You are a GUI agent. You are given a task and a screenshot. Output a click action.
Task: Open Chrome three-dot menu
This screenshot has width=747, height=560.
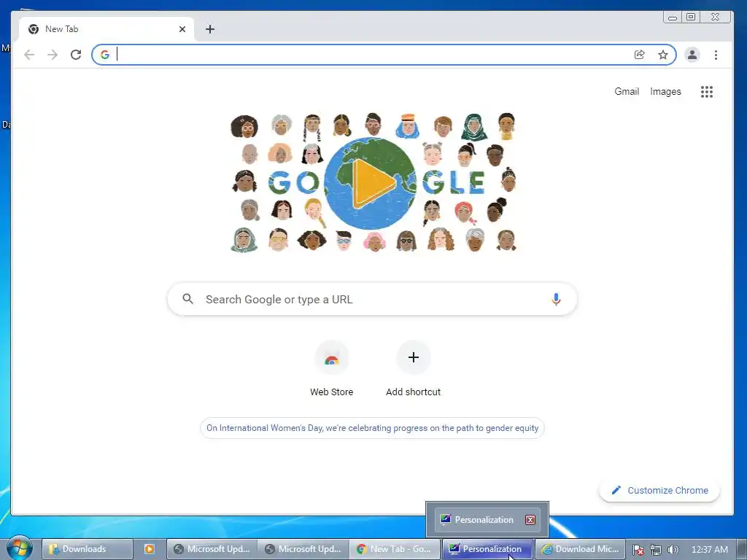tap(716, 55)
